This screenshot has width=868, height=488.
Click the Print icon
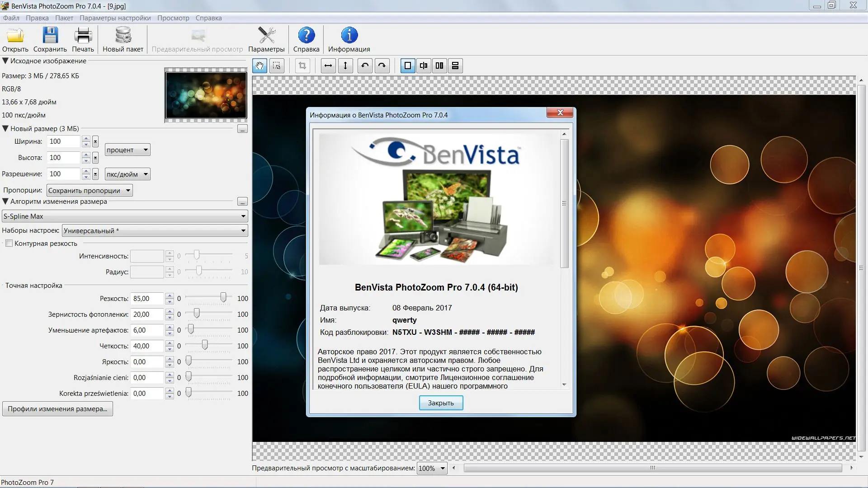(83, 36)
